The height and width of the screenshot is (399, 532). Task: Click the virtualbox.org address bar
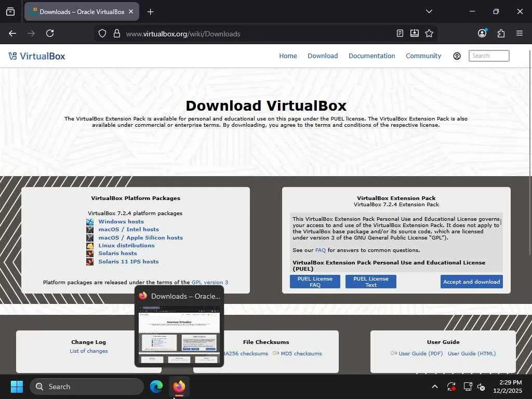[x=258, y=34]
